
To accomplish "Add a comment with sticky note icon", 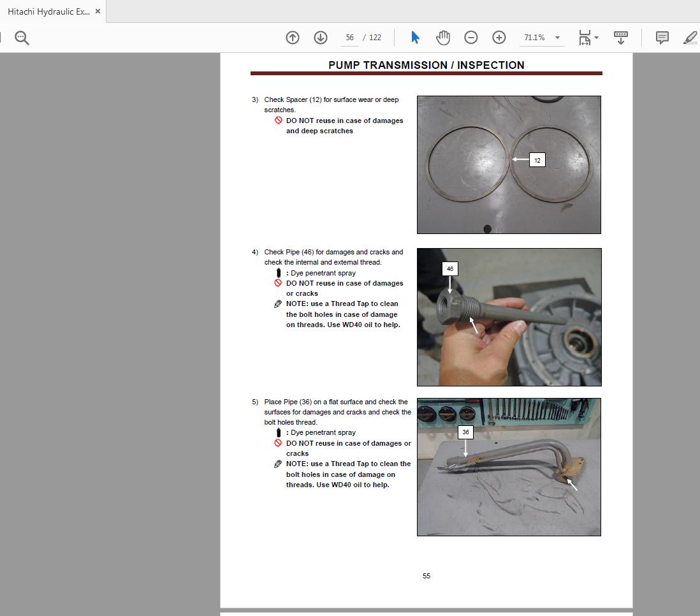I will [662, 38].
